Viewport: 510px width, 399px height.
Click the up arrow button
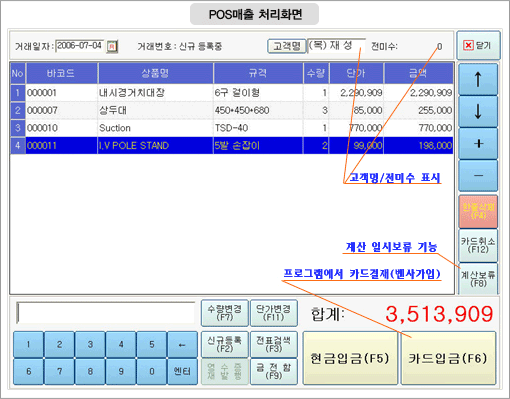click(478, 79)
